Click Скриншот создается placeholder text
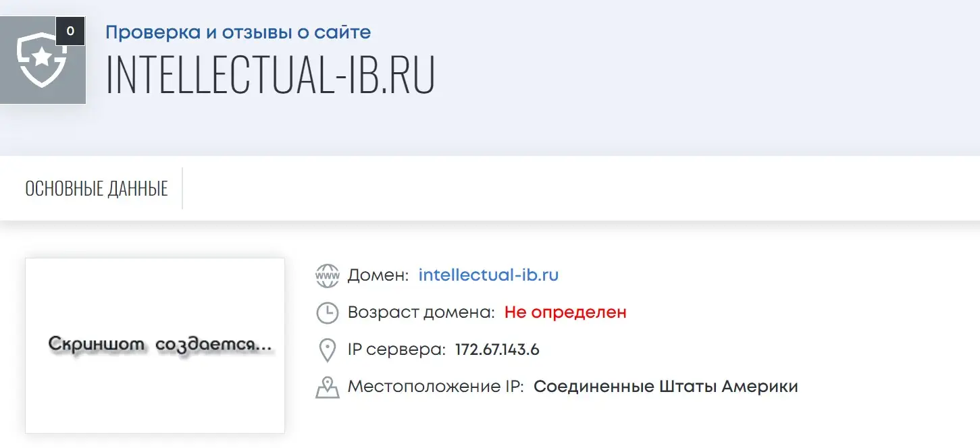 (160, 345)
